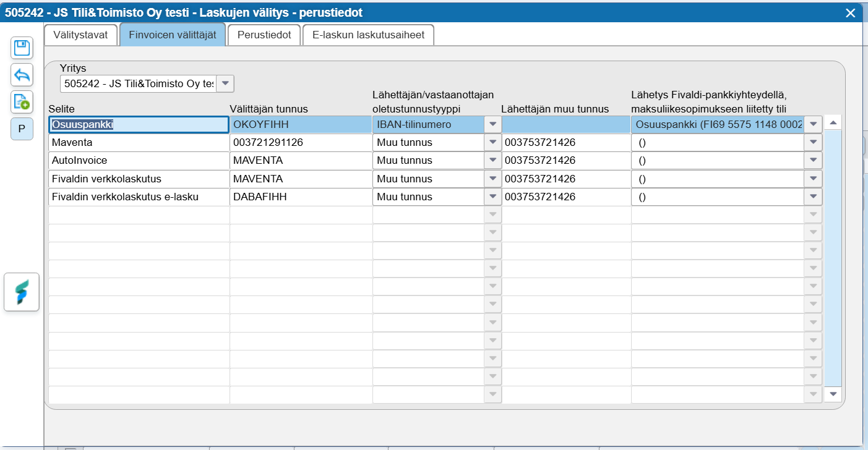The width and height of the screenshot is (868, 450).
Task: Click the Selite field containing AutoInvoice
Action: 139,161
